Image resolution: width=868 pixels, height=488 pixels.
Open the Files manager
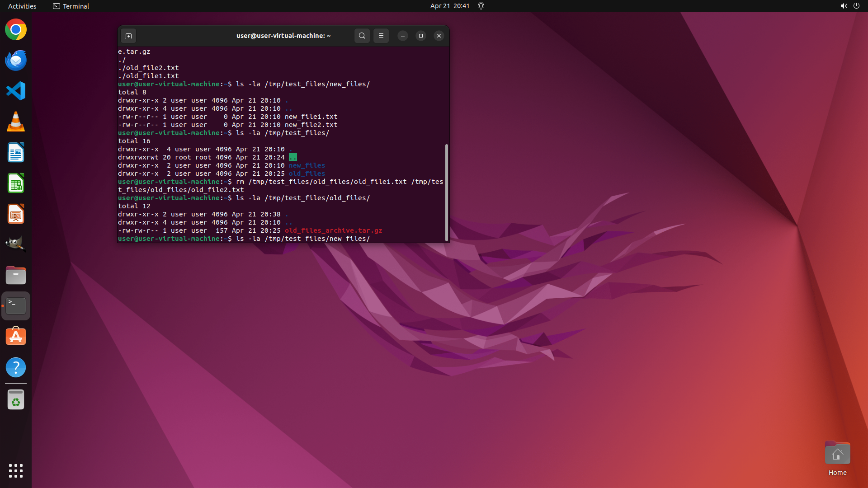click(x=16, y=275)
